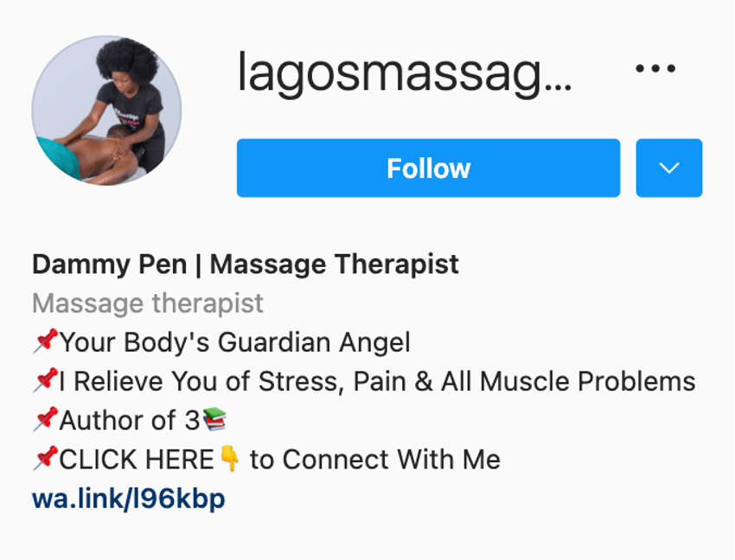The width and height of the screenshot is (735, 560).
Task: View the massage therapist profile picture
Action: pyautogui.click(x=106, y=111)
